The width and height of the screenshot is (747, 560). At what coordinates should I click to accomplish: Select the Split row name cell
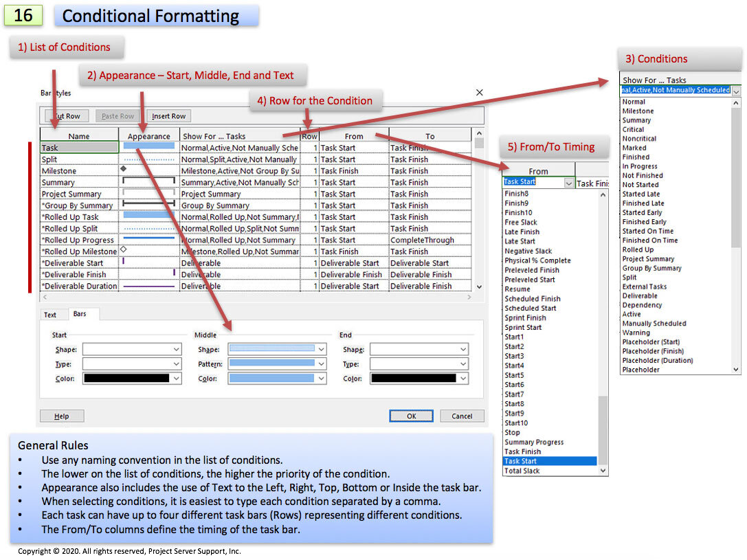pyautogui.click(x=79, y=159)
